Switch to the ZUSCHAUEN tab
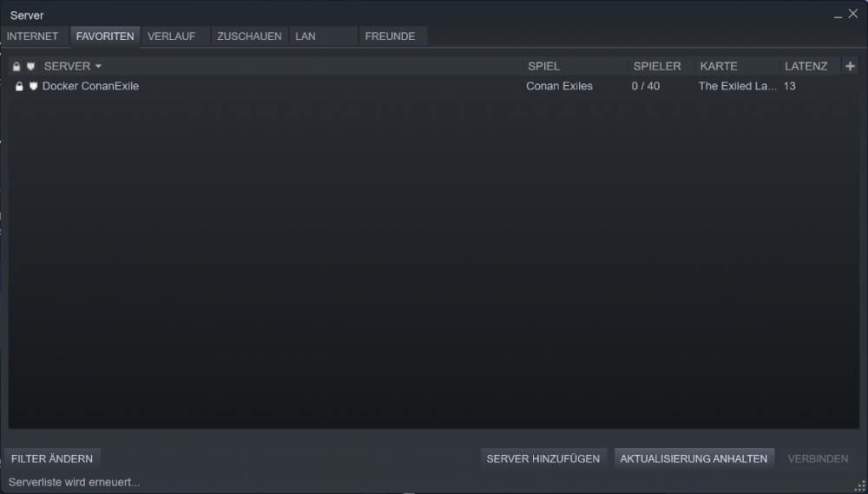This screenshot has height=494, width=868. point(249,36)
